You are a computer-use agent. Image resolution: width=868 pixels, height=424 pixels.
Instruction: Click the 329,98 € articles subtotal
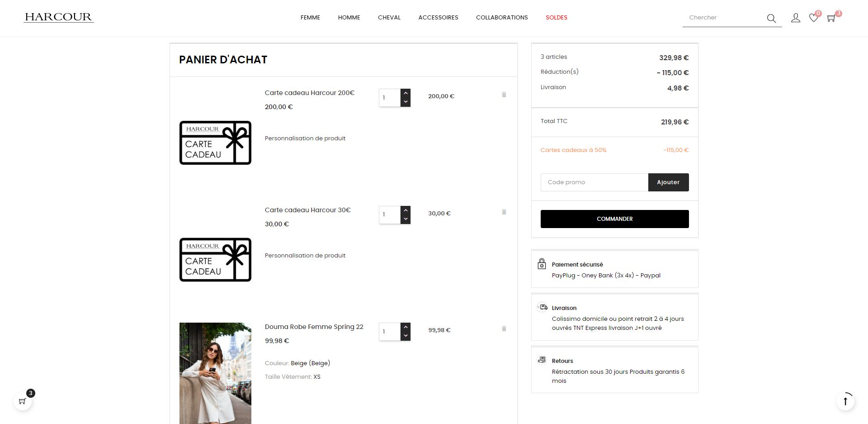pos(674,58)
